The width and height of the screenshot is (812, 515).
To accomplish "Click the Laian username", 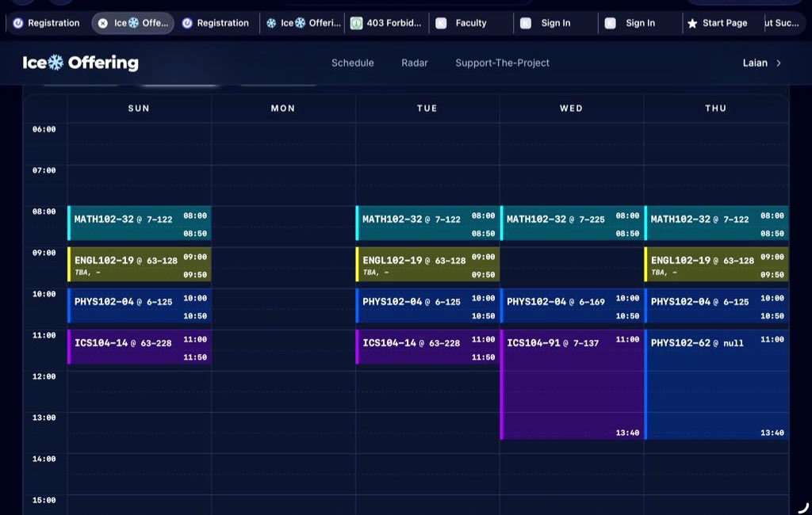I will coord(755,63).
